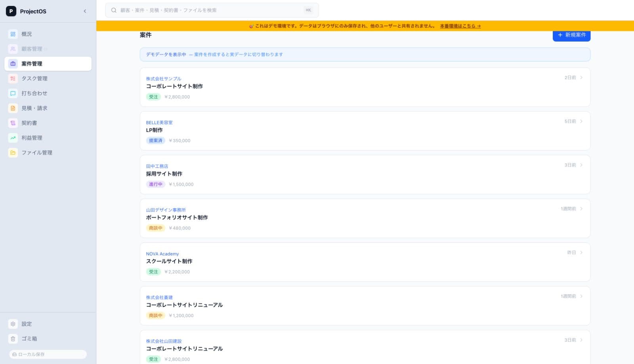The image size is (634, 364).
Task: Click client name NOVA Academy
Action: (x=162, y=254)
